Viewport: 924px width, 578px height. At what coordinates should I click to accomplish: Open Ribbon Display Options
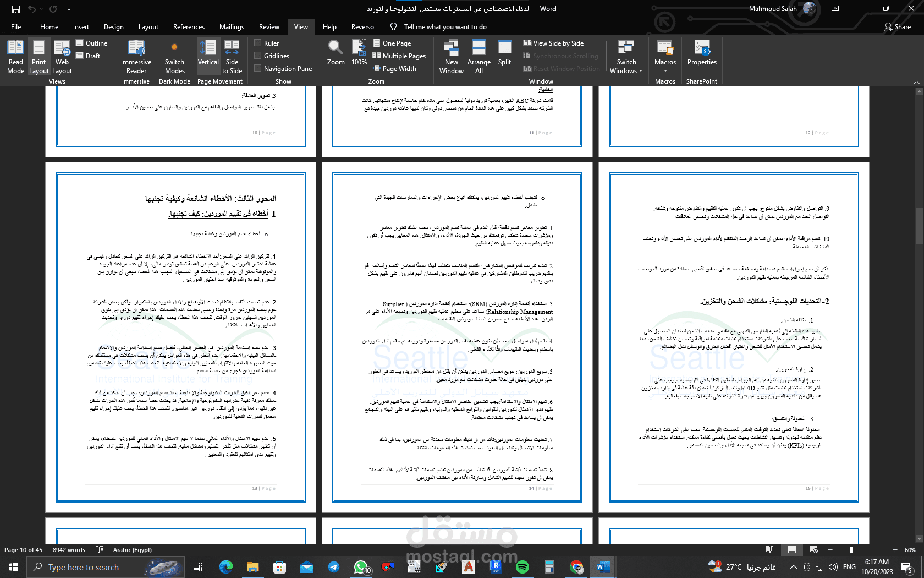[x=835, y=9]
